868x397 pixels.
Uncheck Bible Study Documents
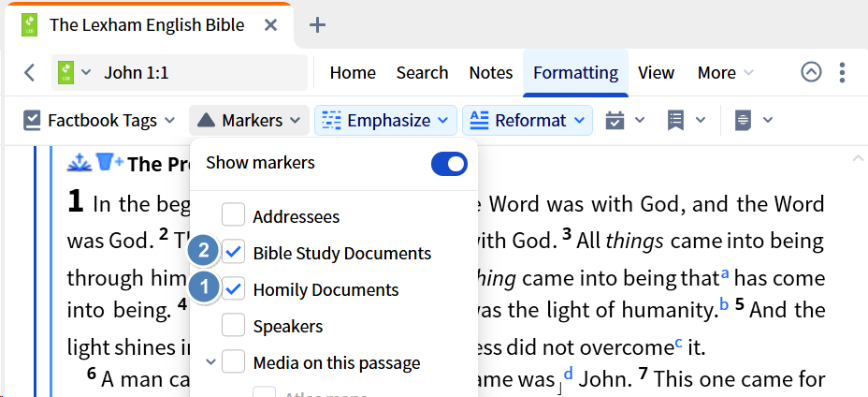[x=233, y=252]
